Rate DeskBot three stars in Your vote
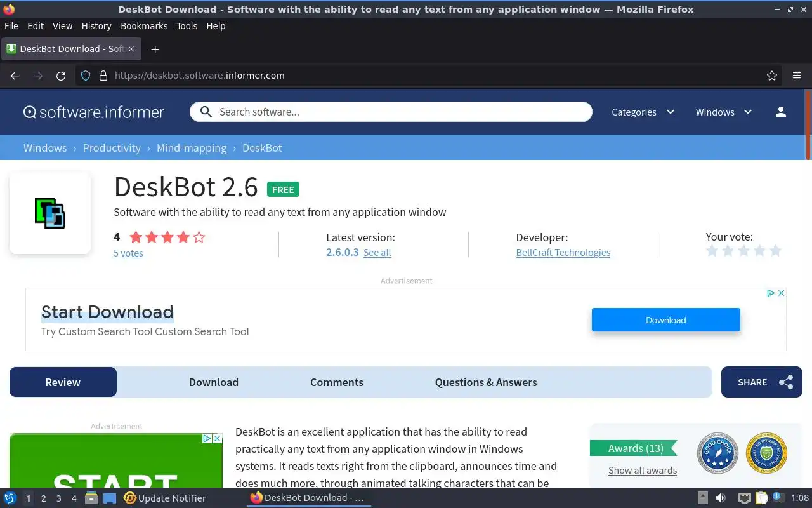Viewport: 812px width, 508px height. tap(743, 251)
